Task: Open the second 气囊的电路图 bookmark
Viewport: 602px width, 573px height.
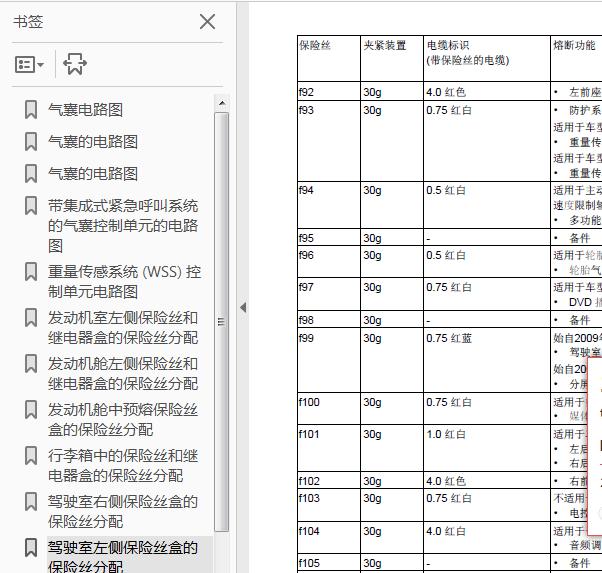Action: point(93,174)
